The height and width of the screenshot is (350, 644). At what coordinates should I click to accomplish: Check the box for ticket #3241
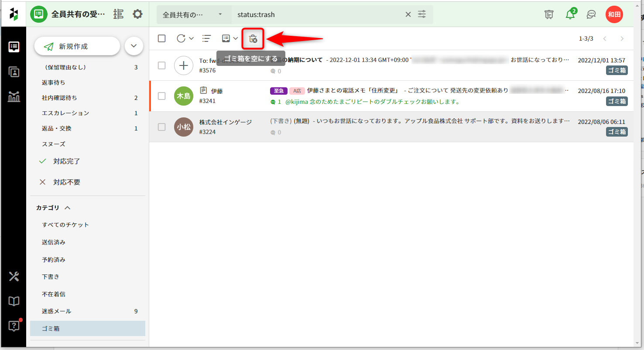coord(162,96)
